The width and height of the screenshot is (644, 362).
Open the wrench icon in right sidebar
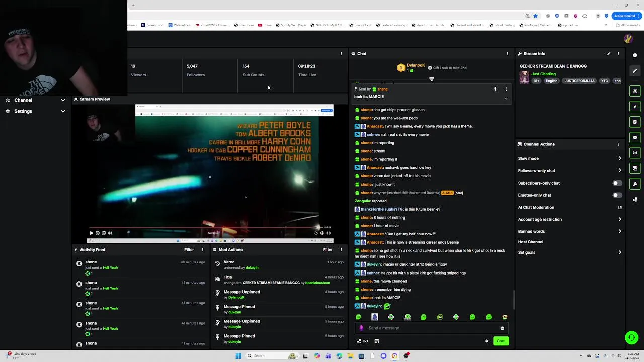tap(635, 184)
